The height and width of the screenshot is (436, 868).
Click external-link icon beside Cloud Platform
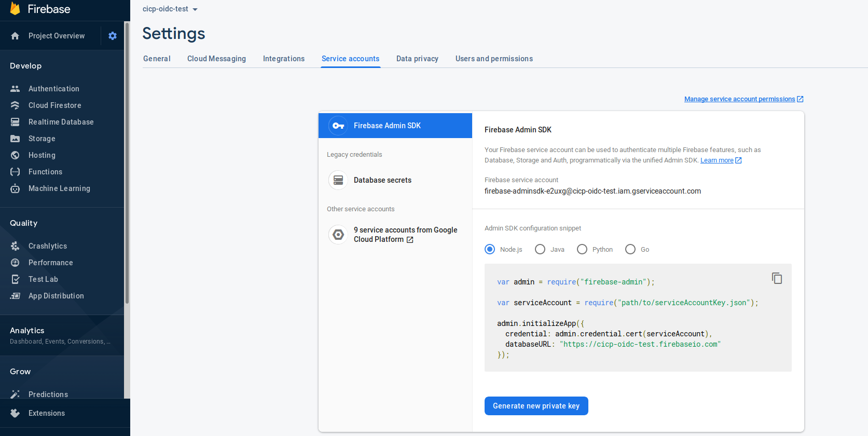point(410,240)
